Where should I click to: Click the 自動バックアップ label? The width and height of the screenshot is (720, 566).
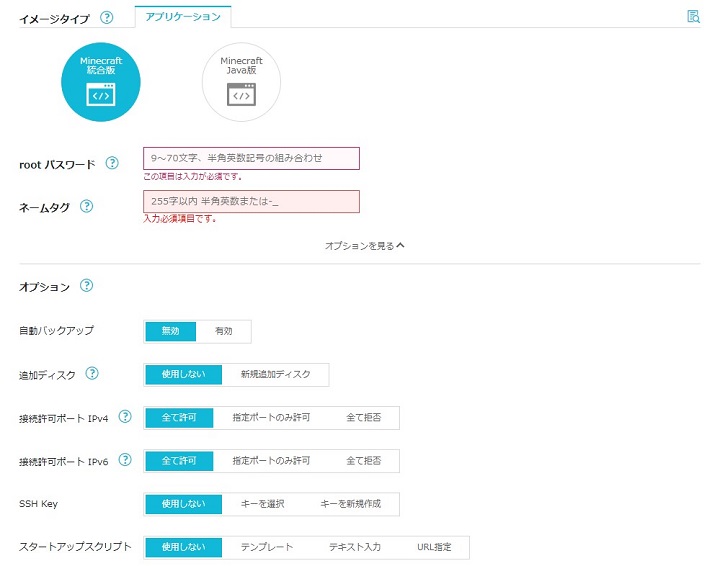coord(56,331)
